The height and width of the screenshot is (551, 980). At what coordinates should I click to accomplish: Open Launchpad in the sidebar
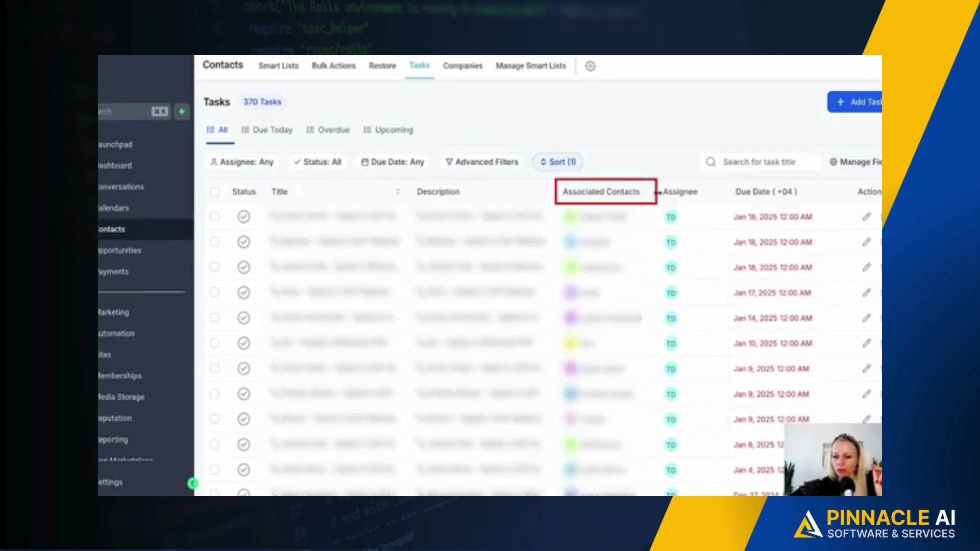[115, 144]
